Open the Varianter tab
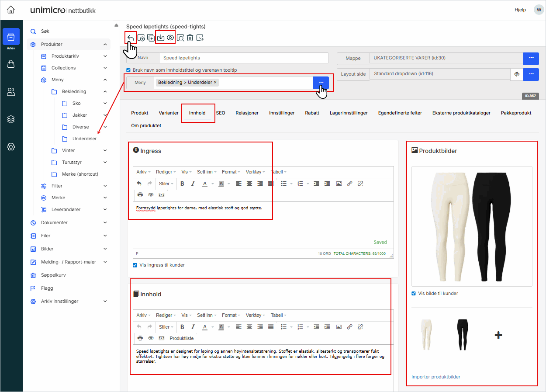The height and width of the screenshot is (392, 546). tap(169, 112)
